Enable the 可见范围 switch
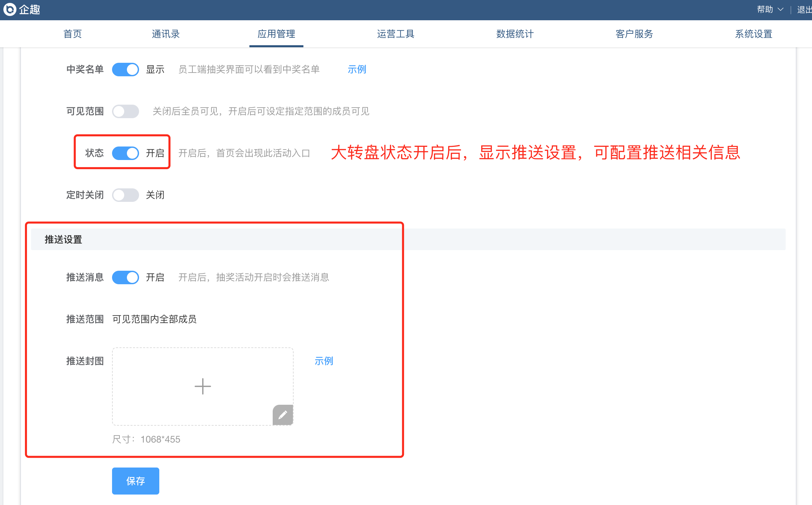 click(x=125, y=111)
